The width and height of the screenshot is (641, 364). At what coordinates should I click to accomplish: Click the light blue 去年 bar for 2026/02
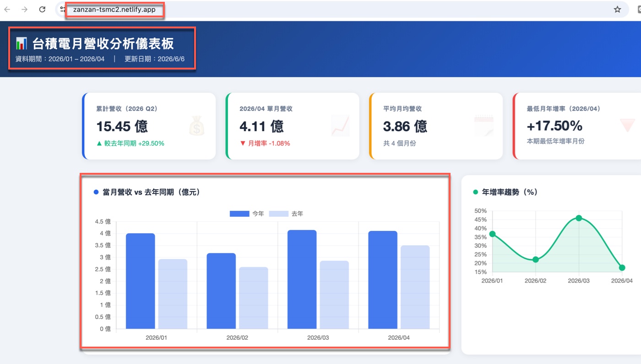pos(254,298)
